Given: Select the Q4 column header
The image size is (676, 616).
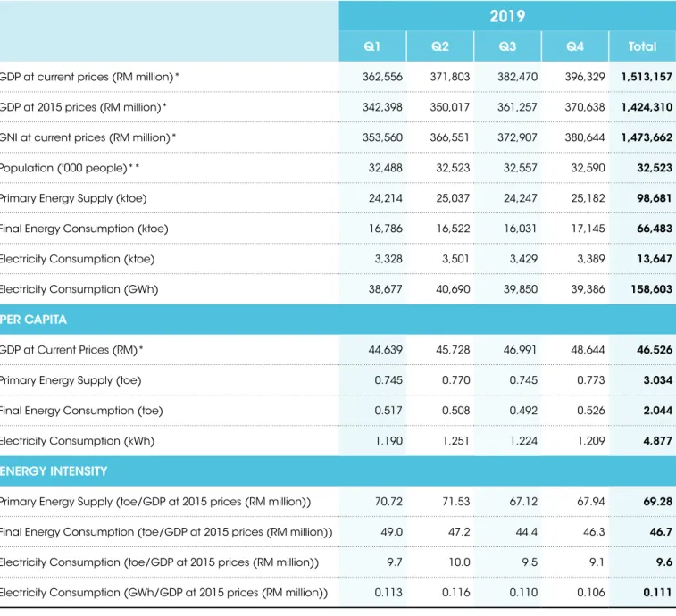Looking at the screenshot, I should 575,46.
